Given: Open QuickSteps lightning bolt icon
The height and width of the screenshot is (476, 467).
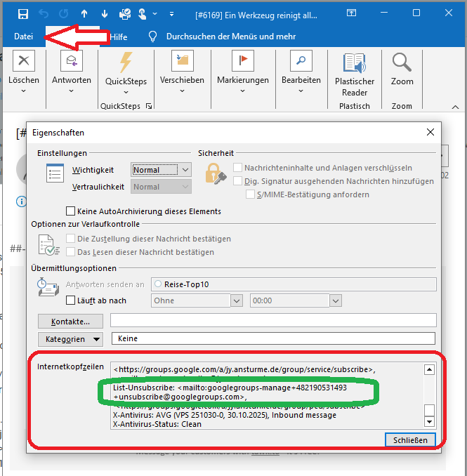Looking at the screenshot, I should pos(126,63).
